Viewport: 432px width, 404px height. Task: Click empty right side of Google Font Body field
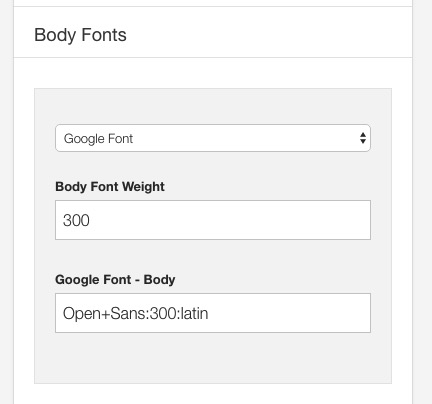click(287, 313)
